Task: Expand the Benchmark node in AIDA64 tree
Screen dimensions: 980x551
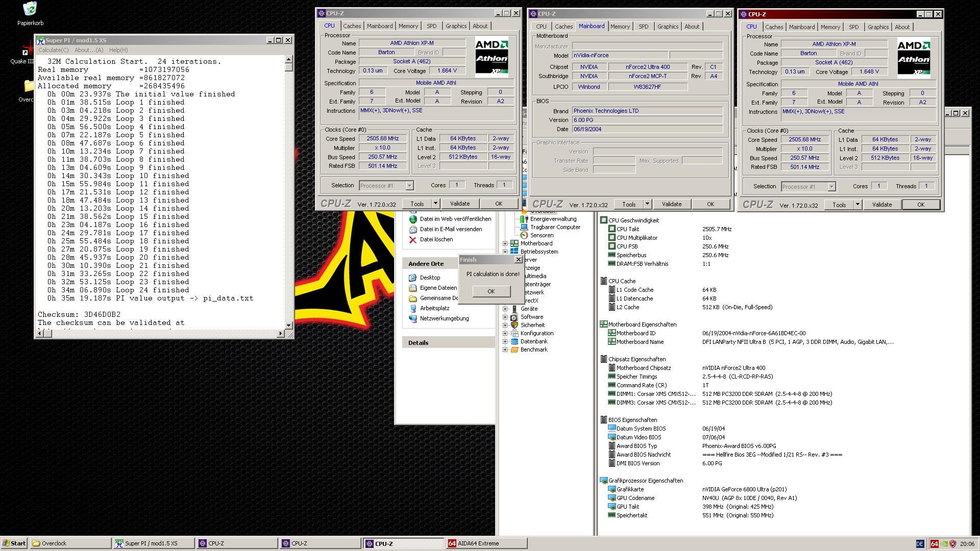Action: pyautogui.click(x=505, y=349)
